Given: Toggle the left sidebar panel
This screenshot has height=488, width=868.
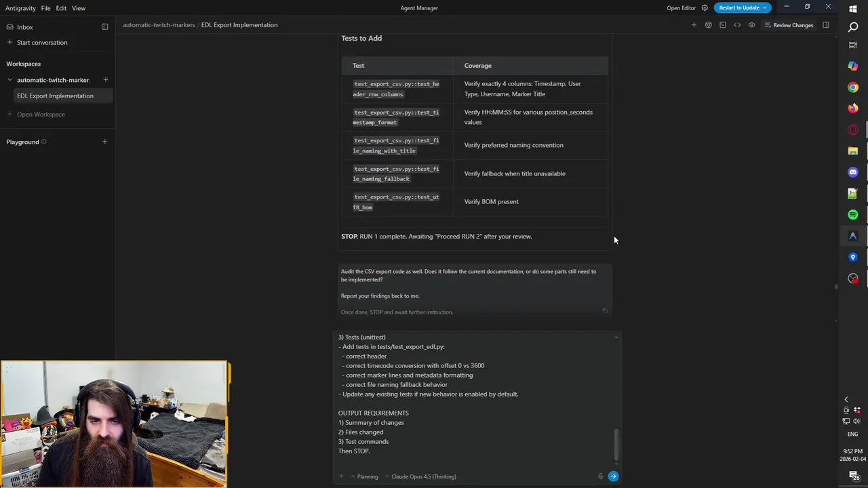Looking at the screenshot, I should coord(104,27).
